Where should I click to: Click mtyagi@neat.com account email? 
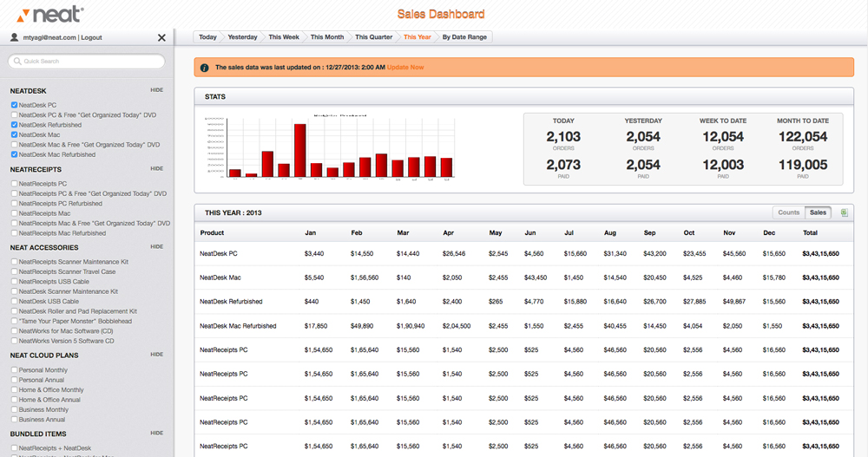tap(49, 37)
